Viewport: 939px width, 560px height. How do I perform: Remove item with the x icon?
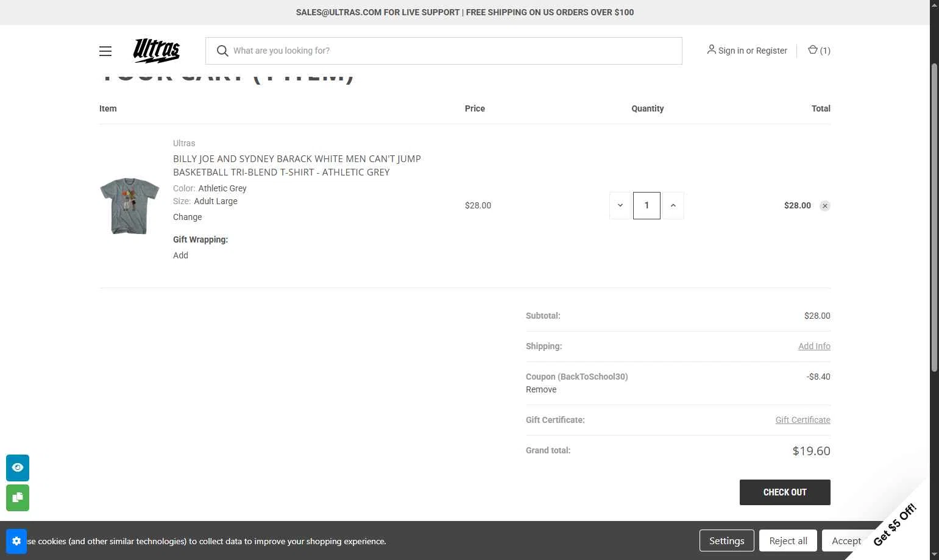click(824, 206)
